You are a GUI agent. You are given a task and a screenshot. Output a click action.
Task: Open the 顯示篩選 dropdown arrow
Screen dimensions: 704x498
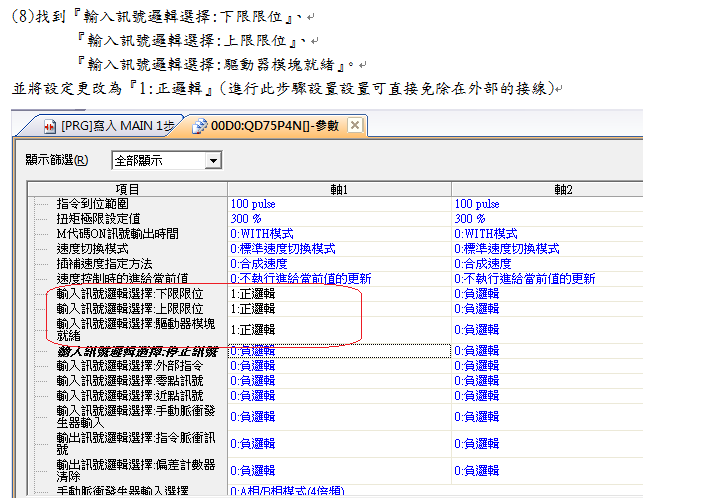pos(212,160)
